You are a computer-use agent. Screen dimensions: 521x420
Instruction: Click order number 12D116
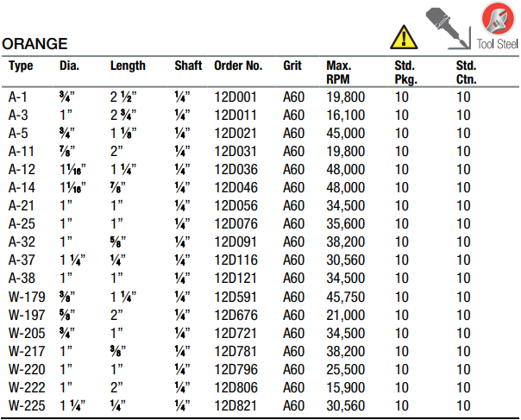click(237, 260)
